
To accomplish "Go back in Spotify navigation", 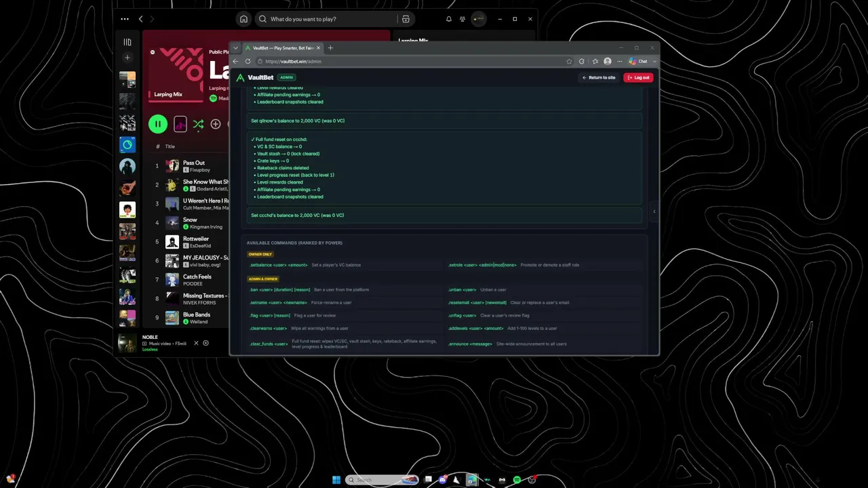I will click(141, 19).
